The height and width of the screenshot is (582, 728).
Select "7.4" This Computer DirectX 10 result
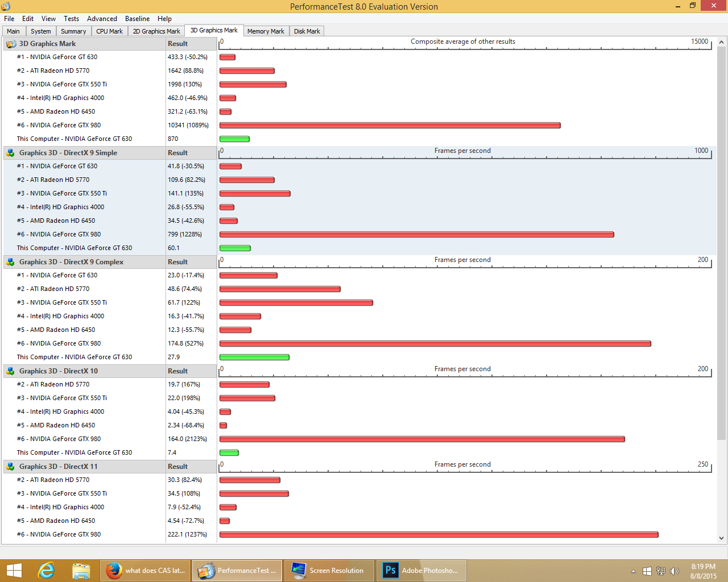click(x=172, y=453)
